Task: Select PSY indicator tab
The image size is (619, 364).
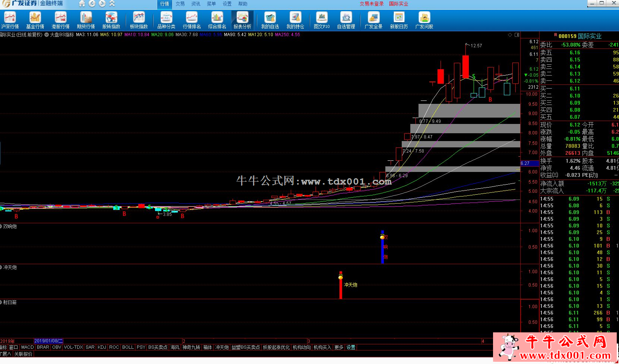Action: (x=141, y=347)
